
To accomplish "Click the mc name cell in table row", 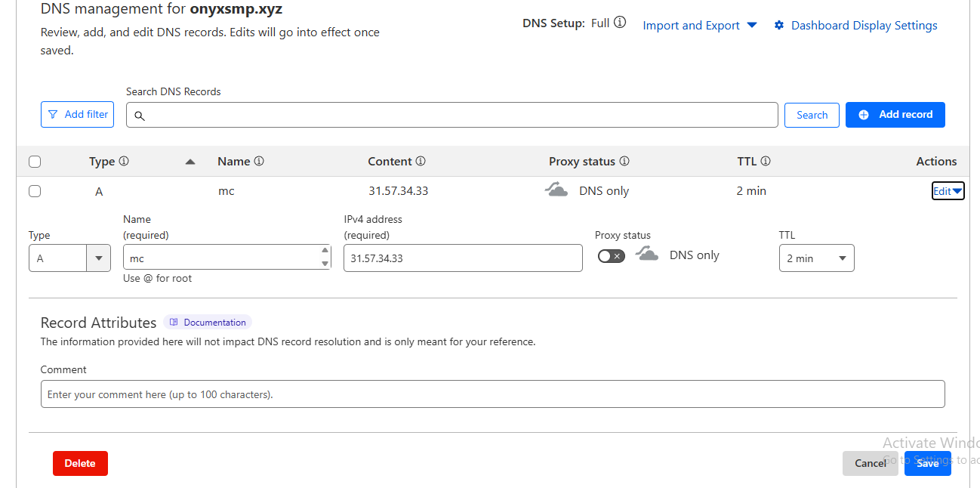I will click(x=227, y=191).
